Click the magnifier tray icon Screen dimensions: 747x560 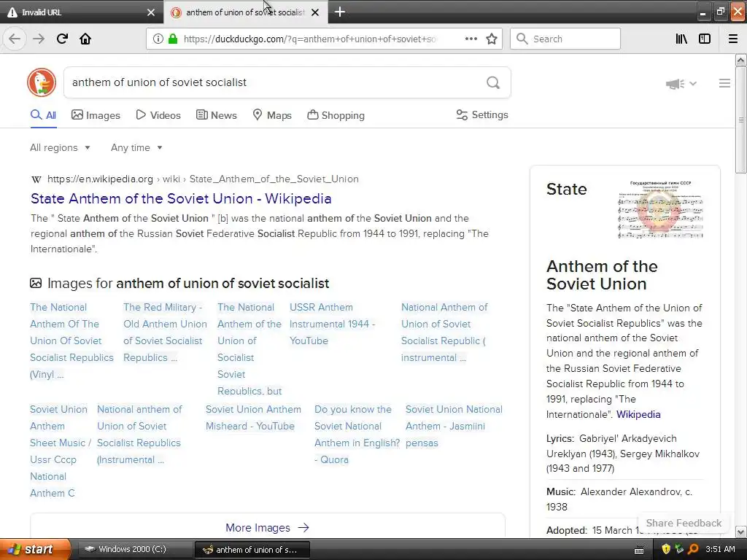point(693,549)
